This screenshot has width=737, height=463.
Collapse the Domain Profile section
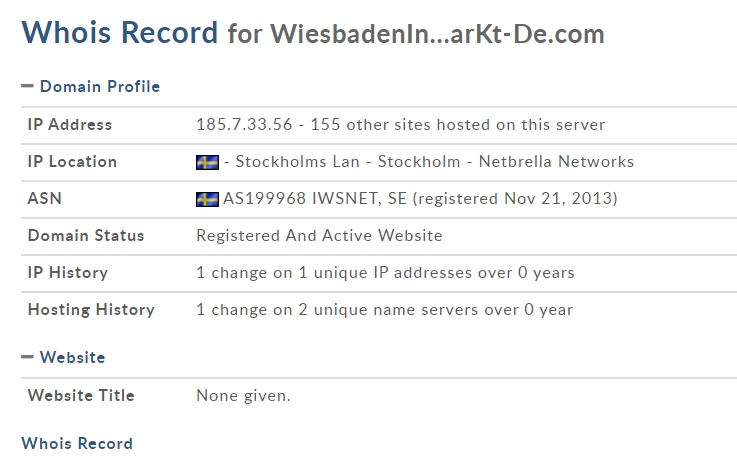pos(91,86)
